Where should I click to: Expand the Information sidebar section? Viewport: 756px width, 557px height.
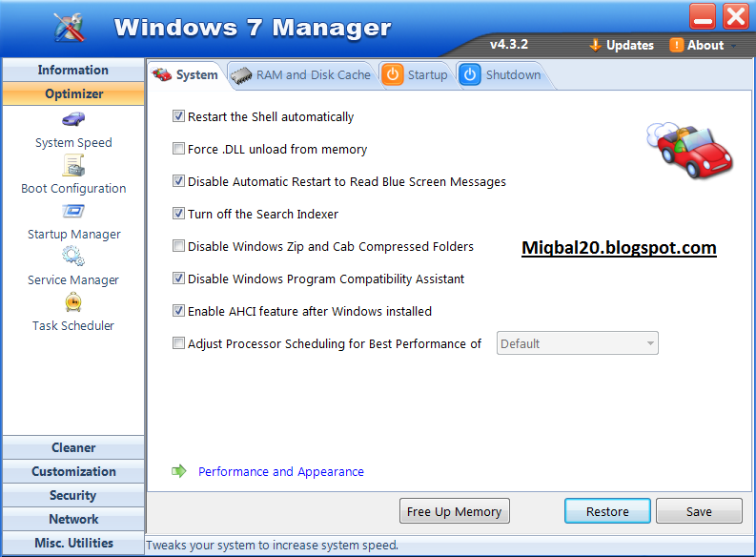coord(73,70)
